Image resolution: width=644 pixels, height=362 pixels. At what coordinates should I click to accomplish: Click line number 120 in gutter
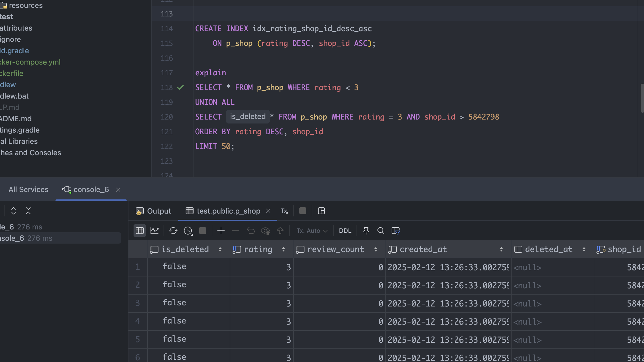[x=167, y=117]
